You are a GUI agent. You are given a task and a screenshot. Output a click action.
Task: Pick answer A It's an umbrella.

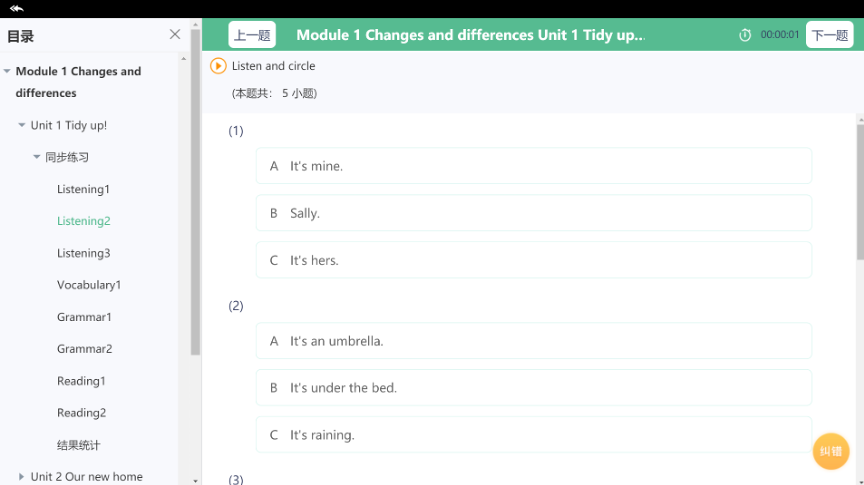(x=533, y=341)
